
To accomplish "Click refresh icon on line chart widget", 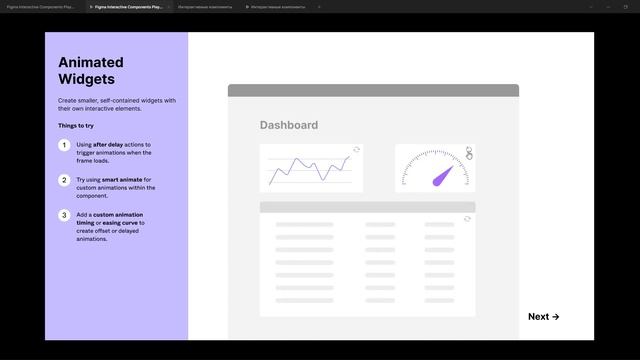I will [356, 149].
